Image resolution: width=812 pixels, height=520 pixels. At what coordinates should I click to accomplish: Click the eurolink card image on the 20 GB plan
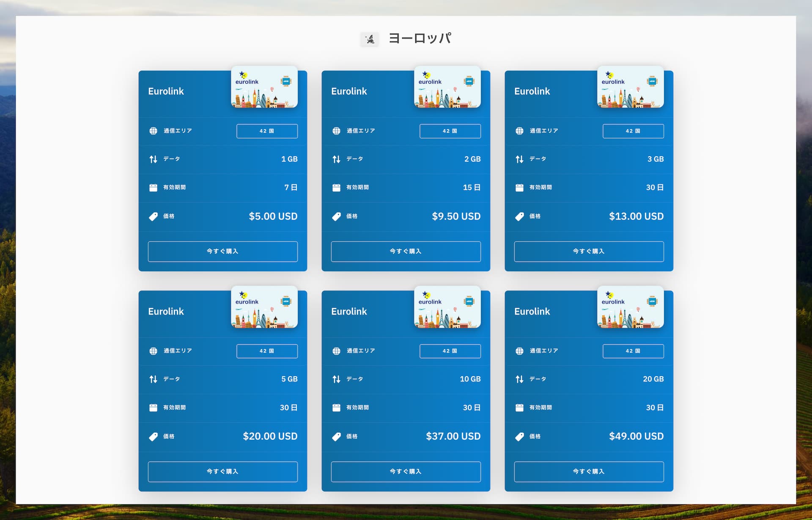tap(631, 307)
